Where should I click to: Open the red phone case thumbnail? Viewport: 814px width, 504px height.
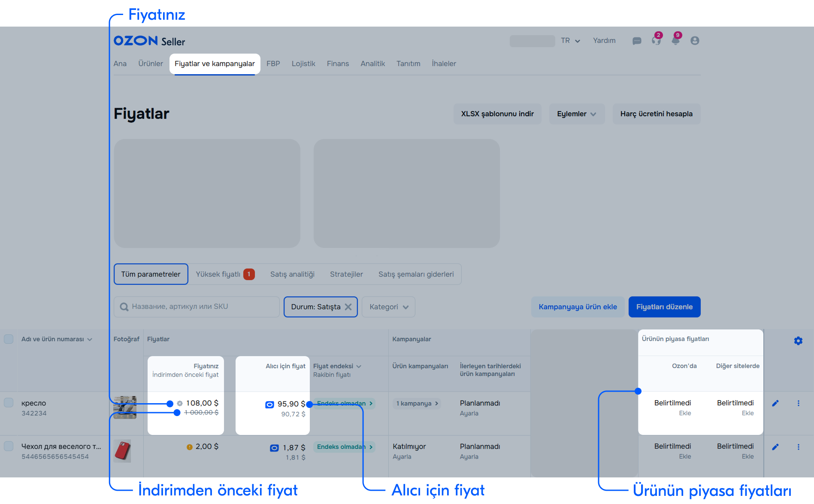(x=123, y=451)
